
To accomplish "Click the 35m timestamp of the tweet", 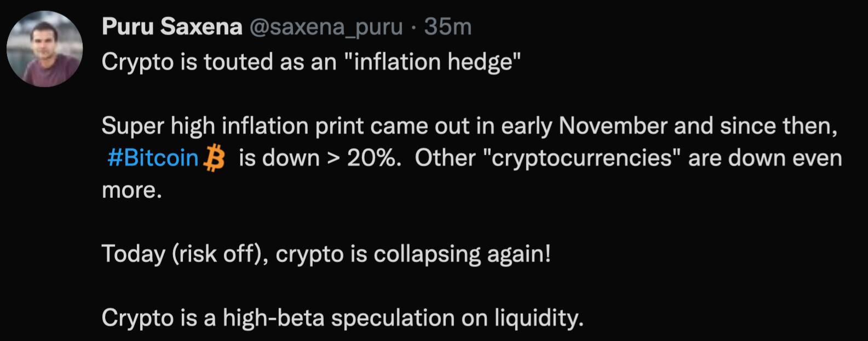I will pyautogui.click(x=448, y=26).
